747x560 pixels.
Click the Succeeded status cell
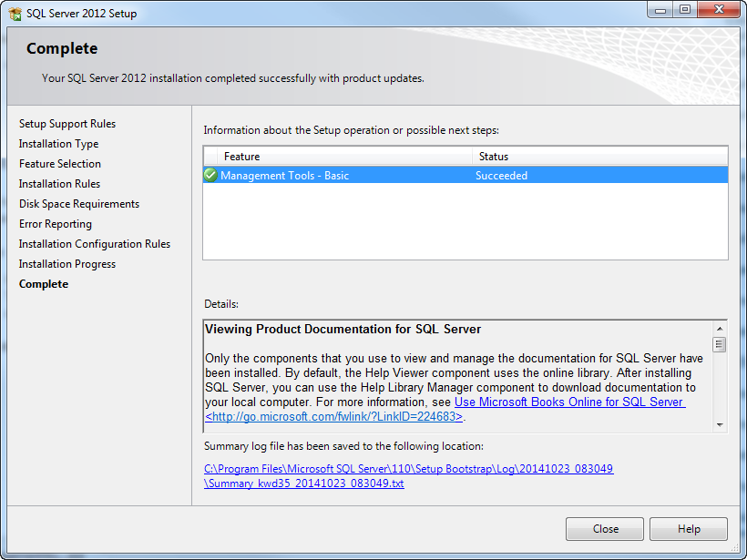click(501, 175)
